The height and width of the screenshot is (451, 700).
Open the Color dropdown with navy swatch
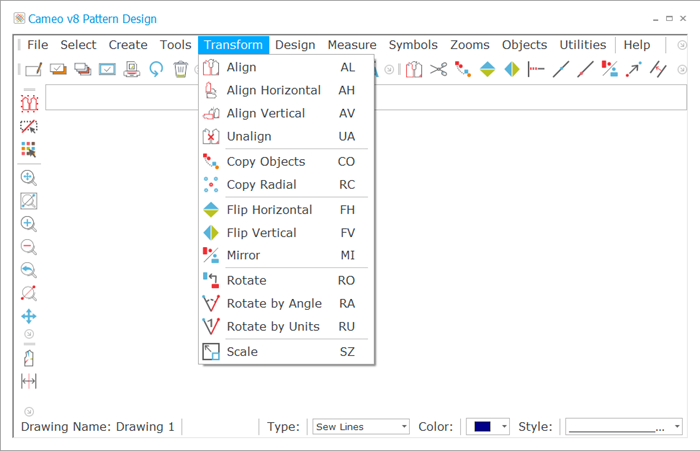[x=488, y=427]
